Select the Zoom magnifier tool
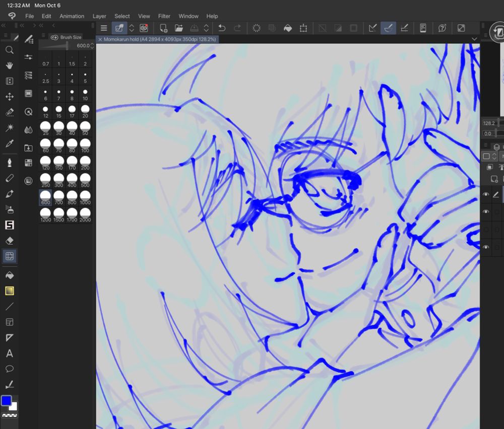The image size is (504, 429). coord(9,50)
